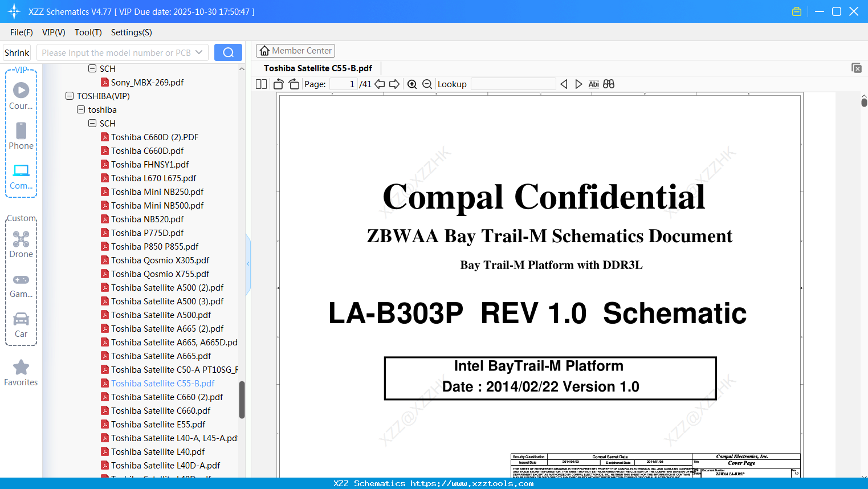Open Toshiba Qosmio X755.pdf
868x489 pixels.
(x=160, y=274)
